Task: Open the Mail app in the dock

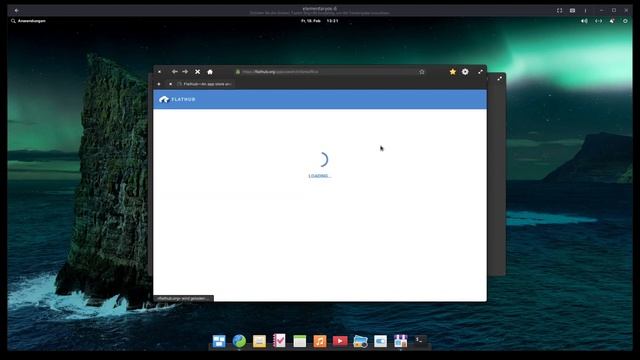Action: pyautogui.click(x=259, y=341)
